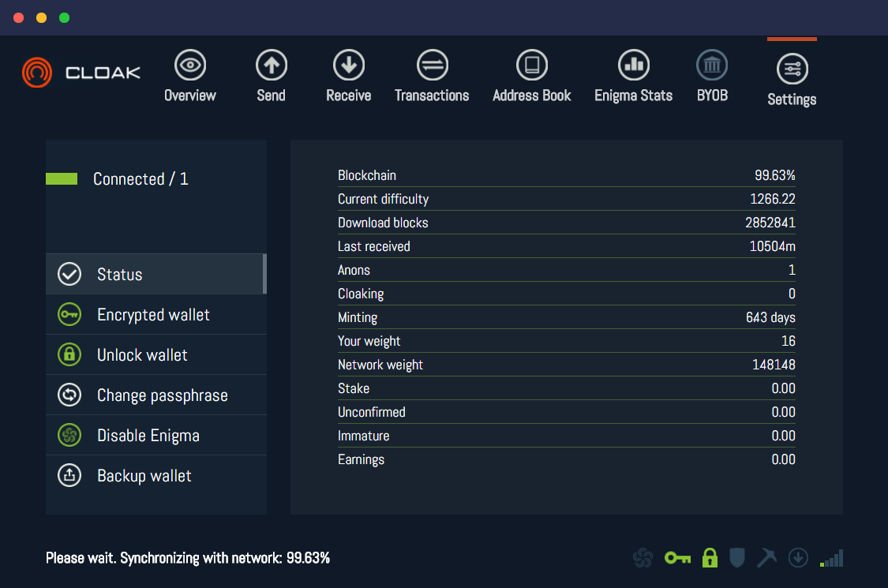Click the Disable Enigma swirl icon
This screenshot has width=888, height=588.
coord(69,435)
